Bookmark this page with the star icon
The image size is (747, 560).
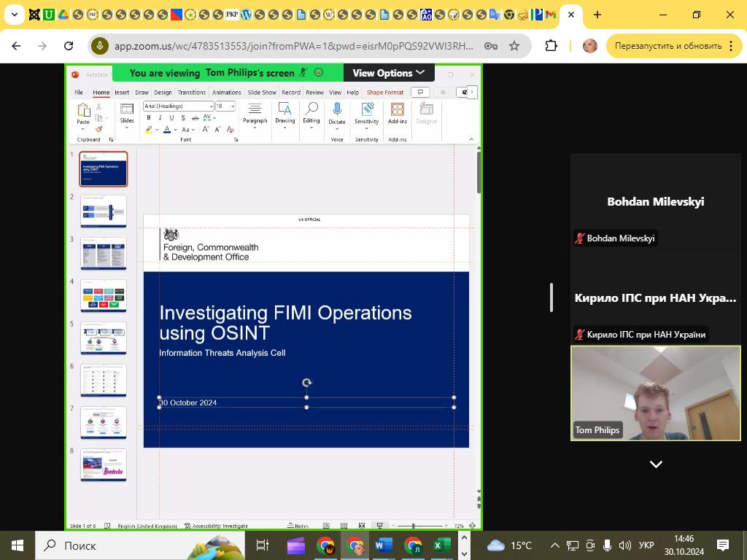click(x=514, y=46)
